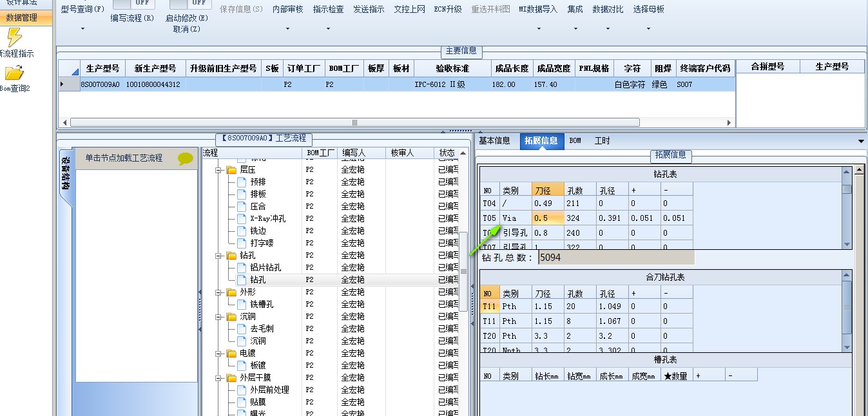Open the dropdown arrow under 集成
This screenshot has height=416, width=868.
pyautogui.click(x=575, y=29)
